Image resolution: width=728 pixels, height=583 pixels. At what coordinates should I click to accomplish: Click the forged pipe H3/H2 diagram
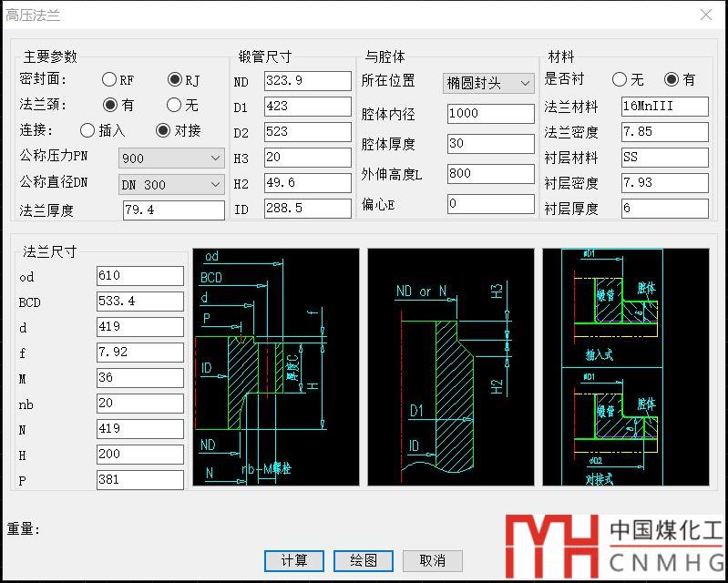click(x=450, y=365)
